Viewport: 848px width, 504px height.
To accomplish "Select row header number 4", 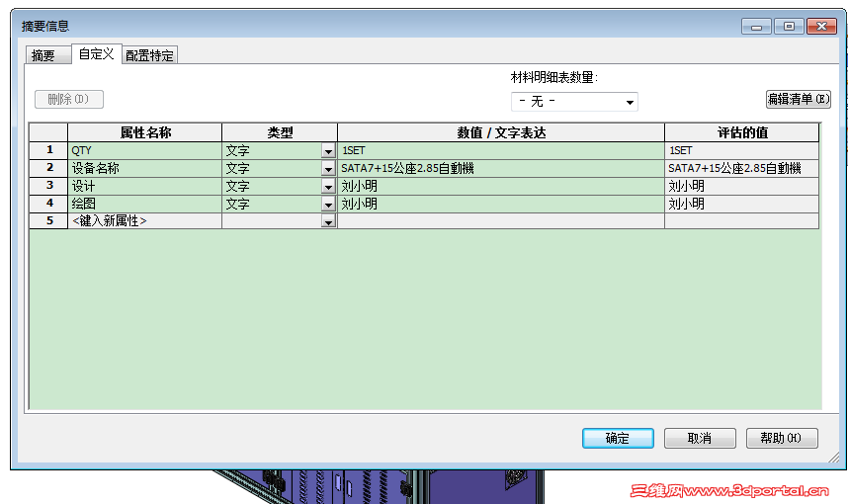I will click(48, 205).
